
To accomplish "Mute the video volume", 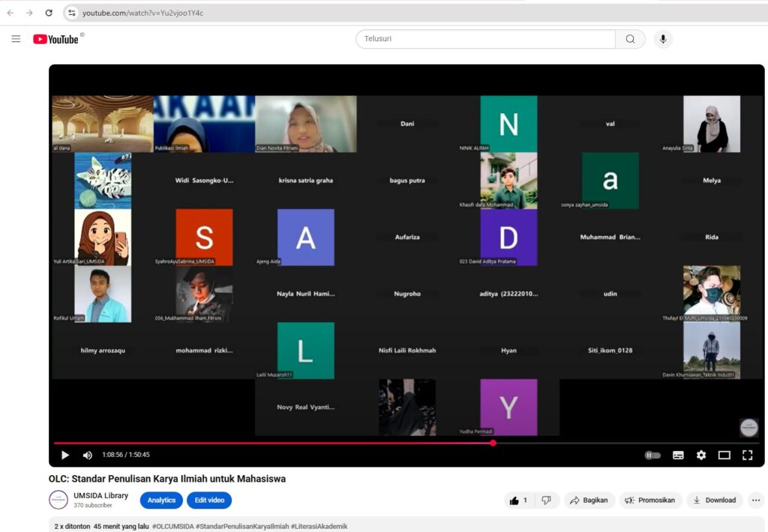I will (x=87, y=455).
